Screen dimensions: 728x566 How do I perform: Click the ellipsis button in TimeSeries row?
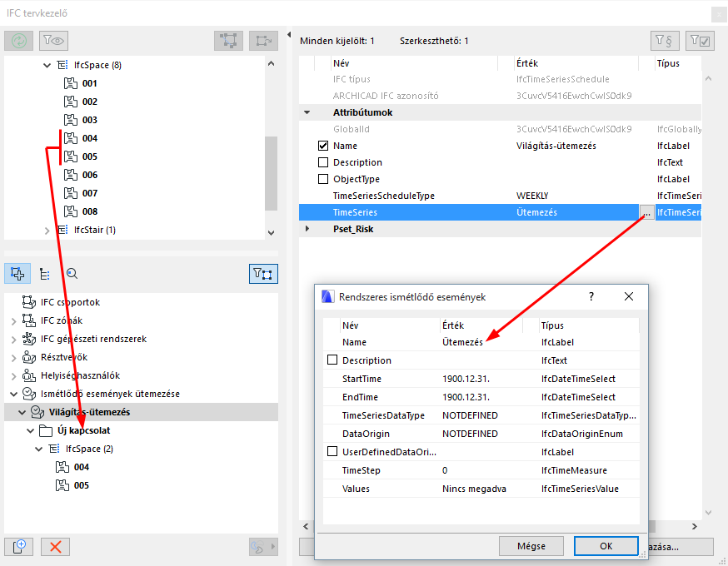[646, 212]
